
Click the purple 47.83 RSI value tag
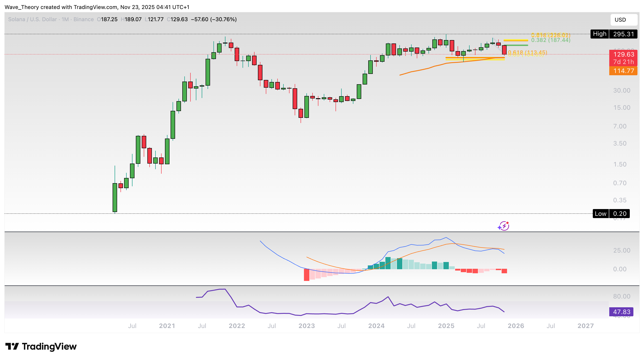(x=621, y=312)
